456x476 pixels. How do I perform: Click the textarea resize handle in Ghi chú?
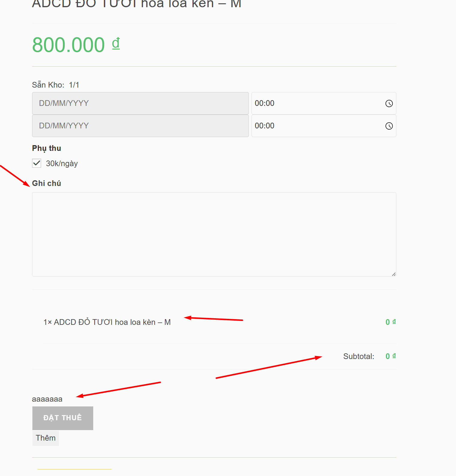pos(394,274)
